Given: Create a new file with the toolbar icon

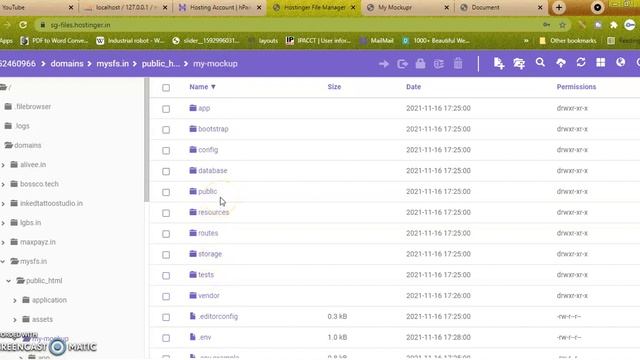Looking at the screenshot, I should [x=499, y=63].
